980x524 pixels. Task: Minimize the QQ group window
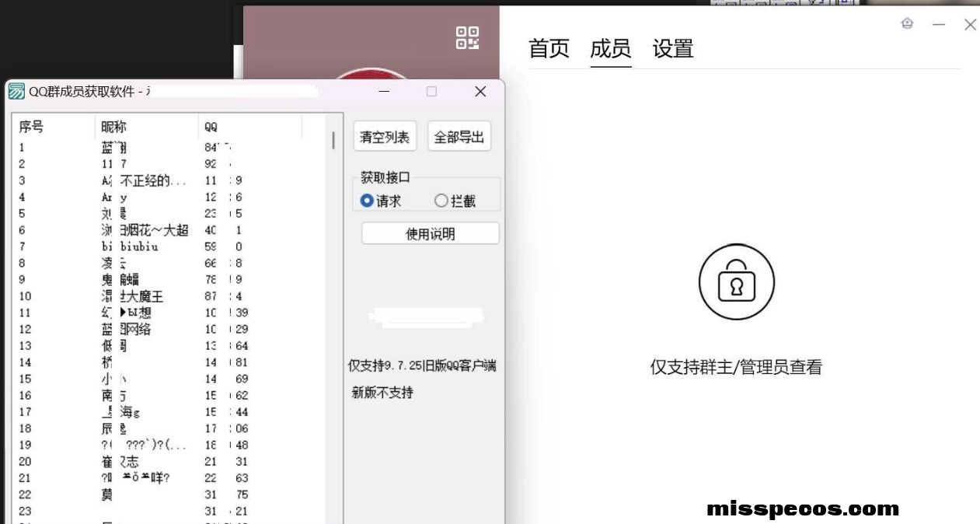tap(939, 25)
